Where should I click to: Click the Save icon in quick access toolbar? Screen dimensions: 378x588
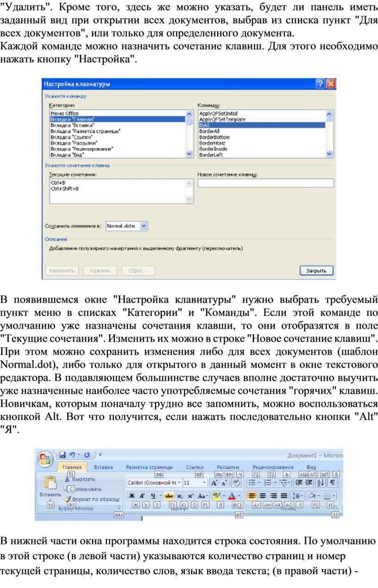pos(63,454)
